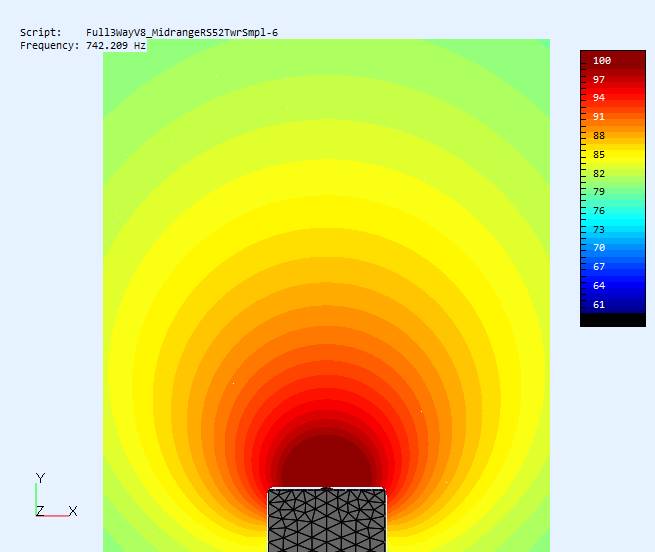This screenshot has width=655, height=552.
Task: Click the black bottom segment of the color bar
Action: click(613, 320)
